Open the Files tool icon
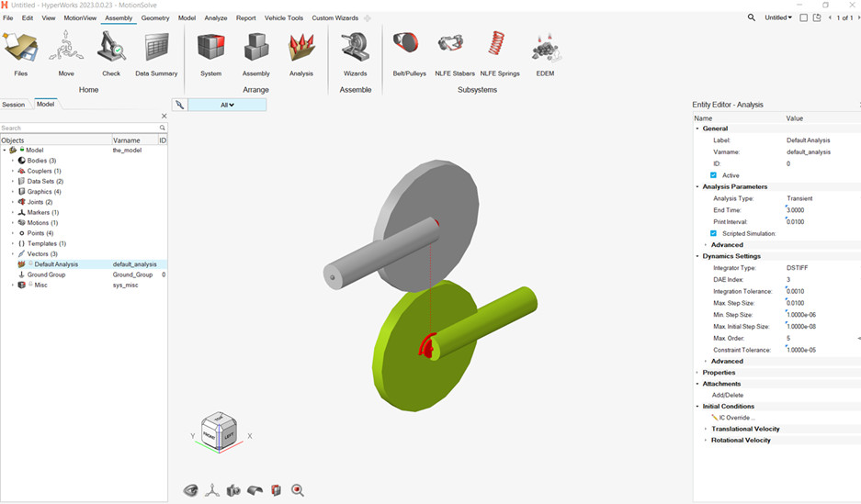Viewport: 861px width, 504px height. tap(20, 47)
